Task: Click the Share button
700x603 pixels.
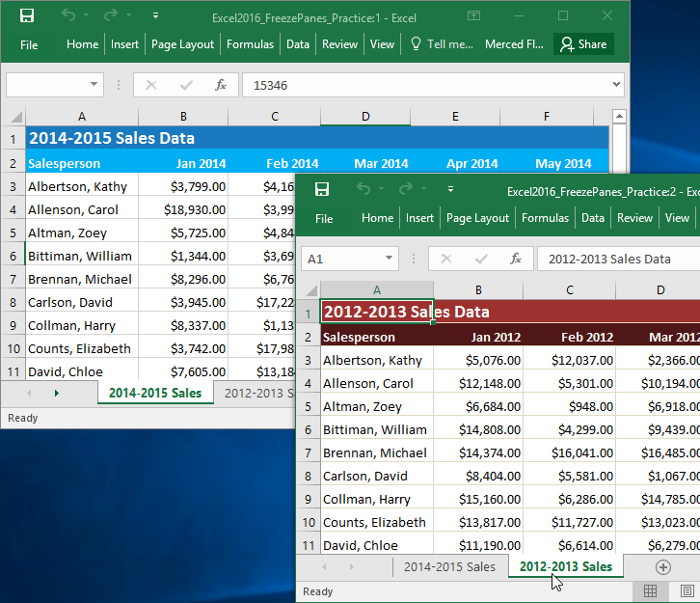Action: (x=583, y=44)
